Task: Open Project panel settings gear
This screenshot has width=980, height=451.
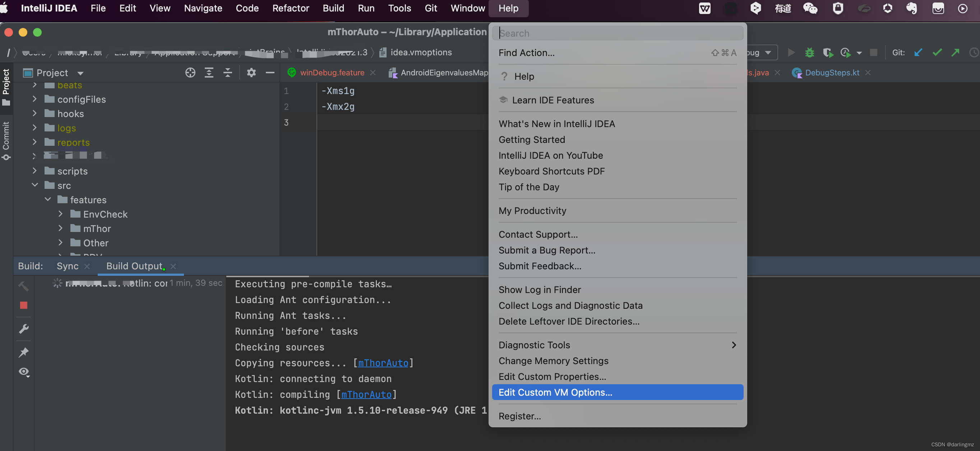Action: pyautogui.click(x=251, y=72)
